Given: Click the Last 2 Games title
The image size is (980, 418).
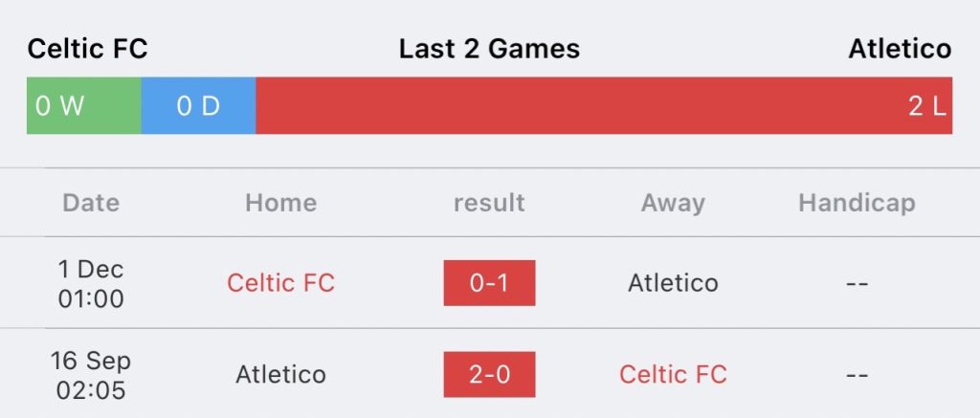Looking at the screenshot, I should (x=489, y=49).
